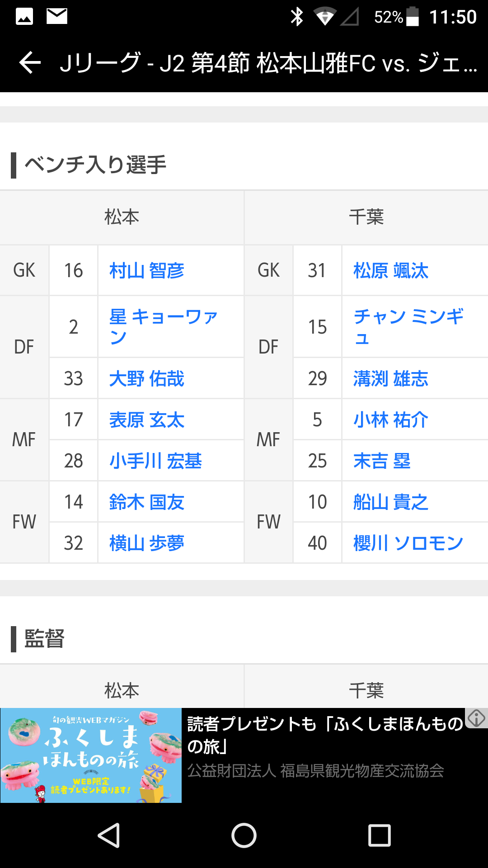The image size is (488, 868).
Task: Tap the Bluetooth status icon
Action: click(297, 17)
